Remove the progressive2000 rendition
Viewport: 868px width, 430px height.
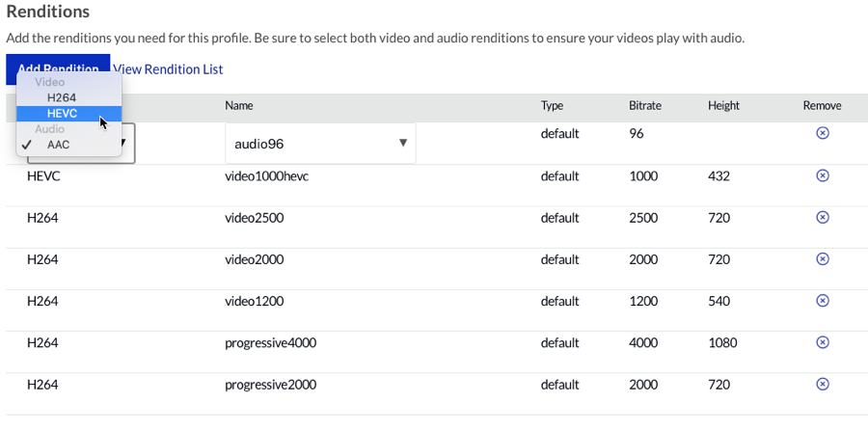pos(822,384)
